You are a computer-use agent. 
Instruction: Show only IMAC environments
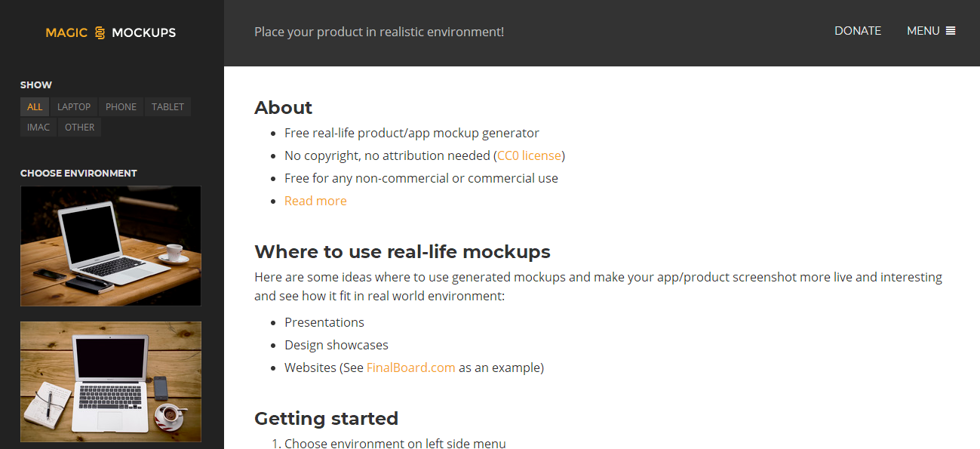coord(38,128)
